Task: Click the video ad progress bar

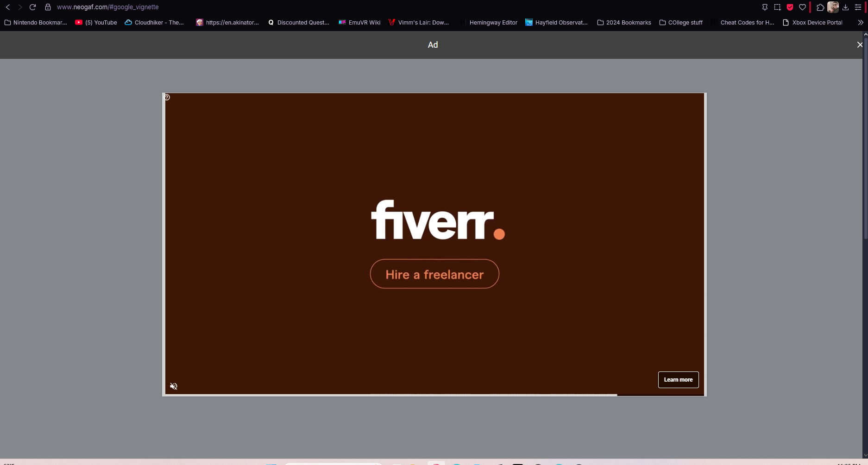Action: (434, 395)
